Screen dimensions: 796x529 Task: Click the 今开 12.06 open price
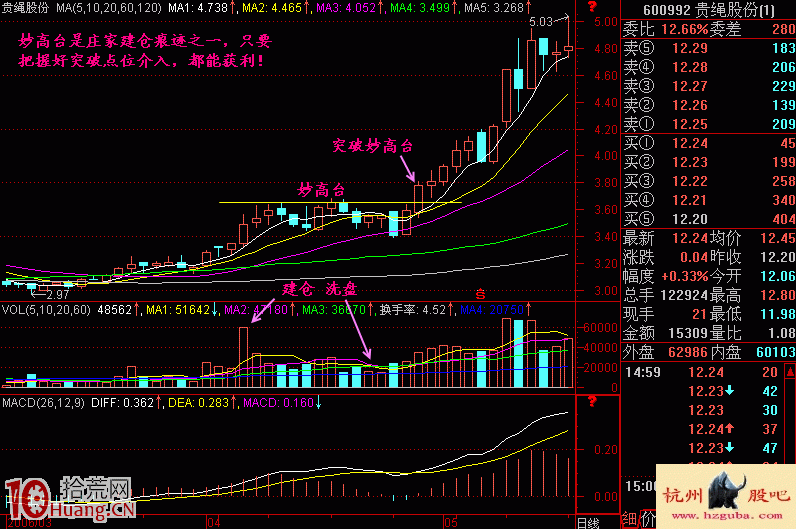point(752,276)
